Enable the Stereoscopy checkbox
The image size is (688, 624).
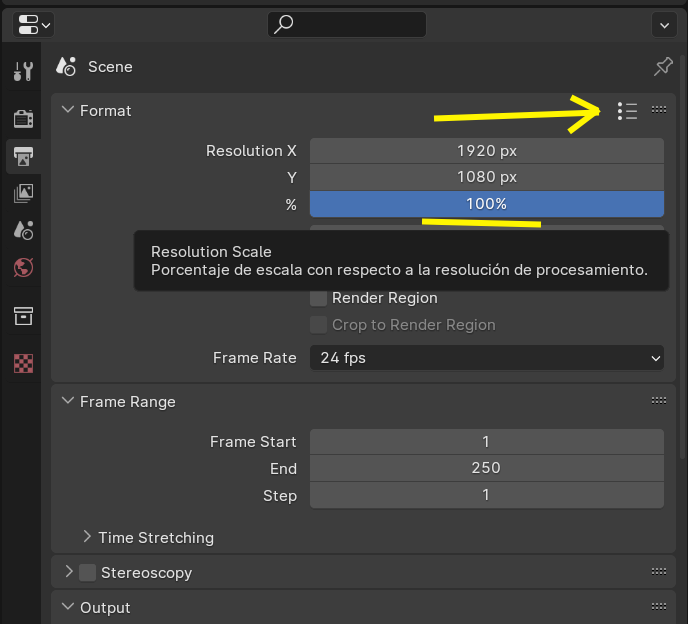(88, 573)
